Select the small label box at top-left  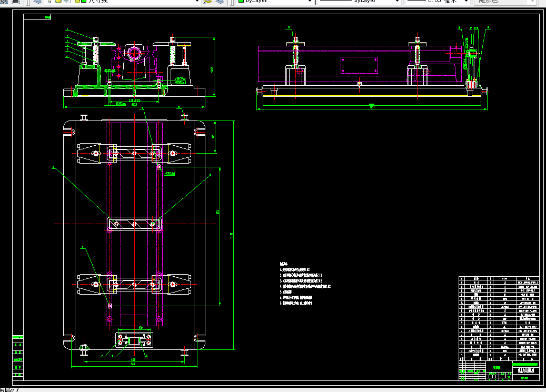tap(37, 17)
